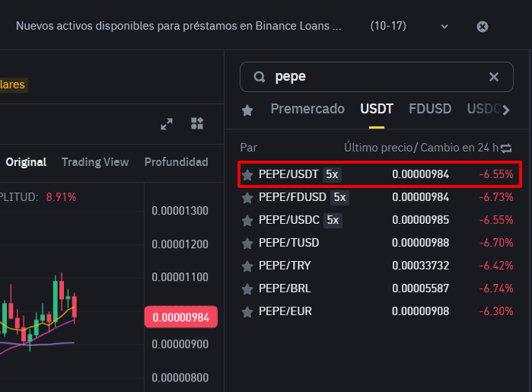Image resolution: width=532 pixels, height=392 pixels.
Task: Toggle favorite star for PEPE/EUR
Action: pyautogui.click(x=247, y=312)
